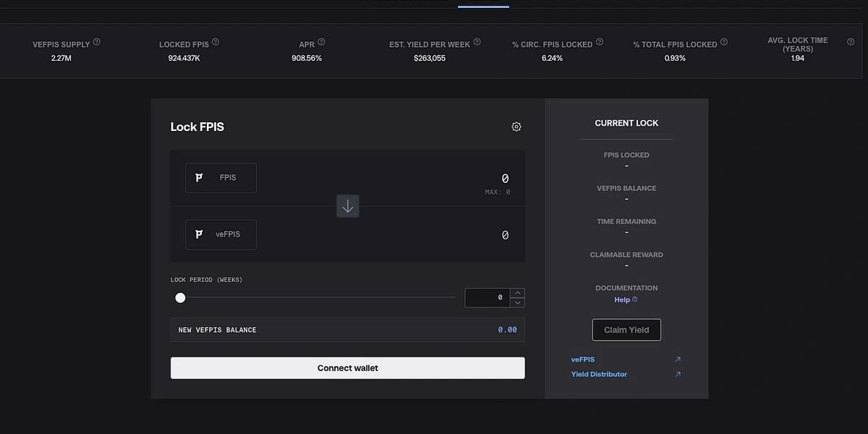Viewport: 868px width, 434px height.
Task: Select the 6.24% circulating locked value
Action: click(552, 58)
